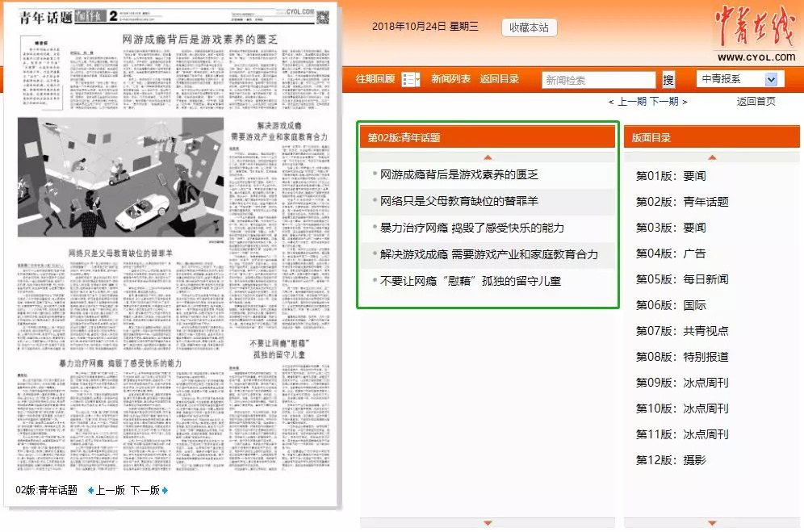
Task: Click newspaper headline 网络只是父母教育缺位的替罪羊
Action: click(120, 253)
